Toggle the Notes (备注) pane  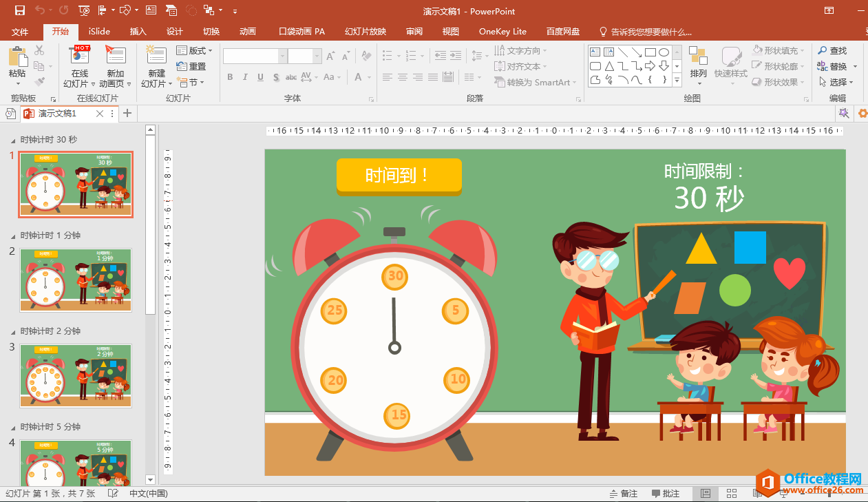click(x=623, y=494)
